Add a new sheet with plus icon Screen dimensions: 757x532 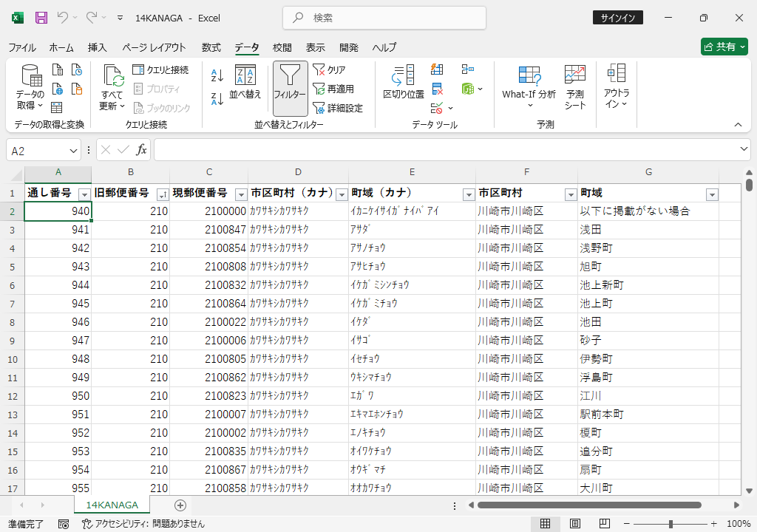click(x=180, y=505)
